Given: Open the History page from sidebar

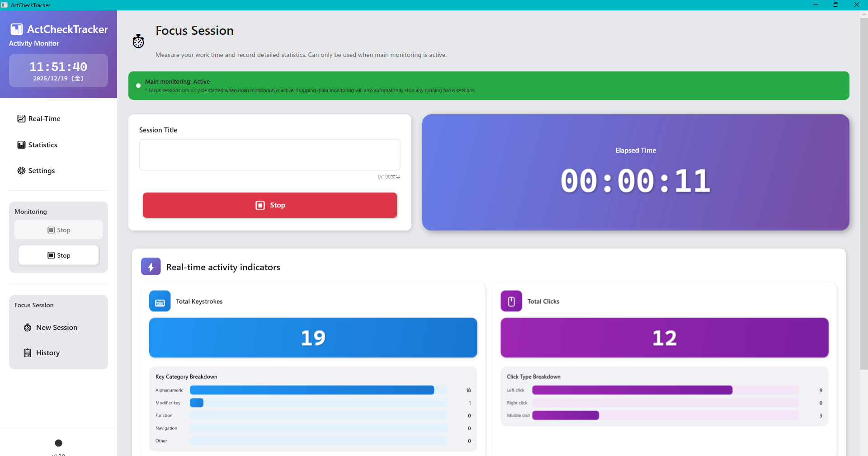Looking at the screenshot, I should pos(47,353).
